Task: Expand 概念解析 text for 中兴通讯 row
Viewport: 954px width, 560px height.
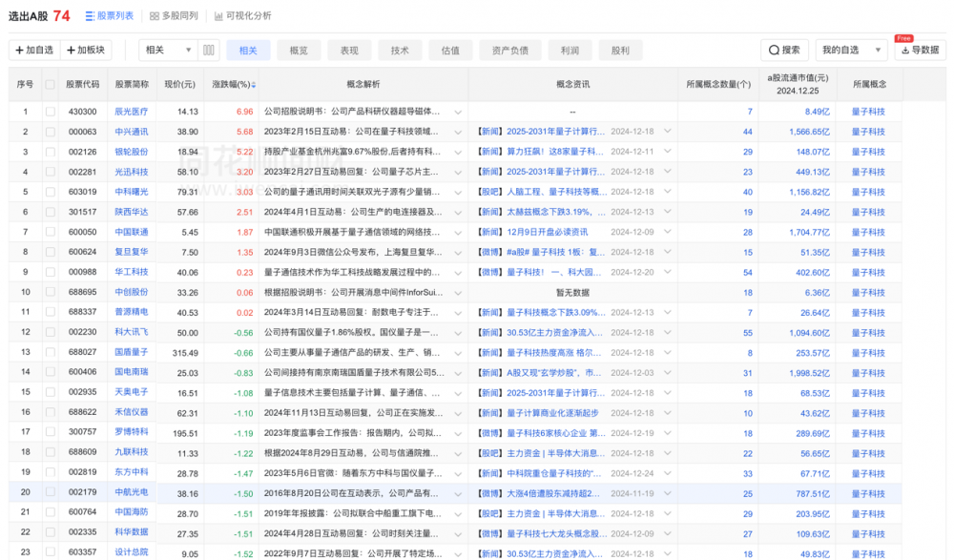Action: click(x=458, y=132)
